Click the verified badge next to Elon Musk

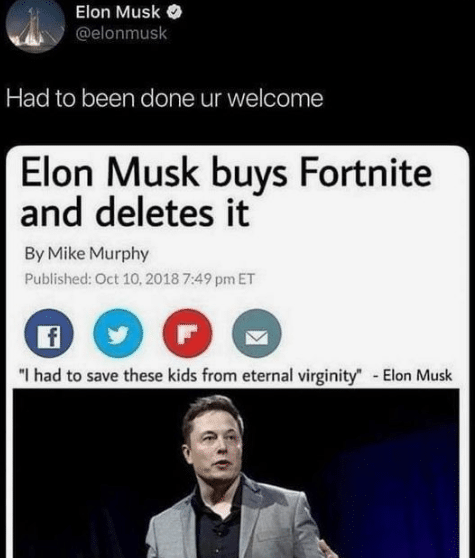[175, 13]
